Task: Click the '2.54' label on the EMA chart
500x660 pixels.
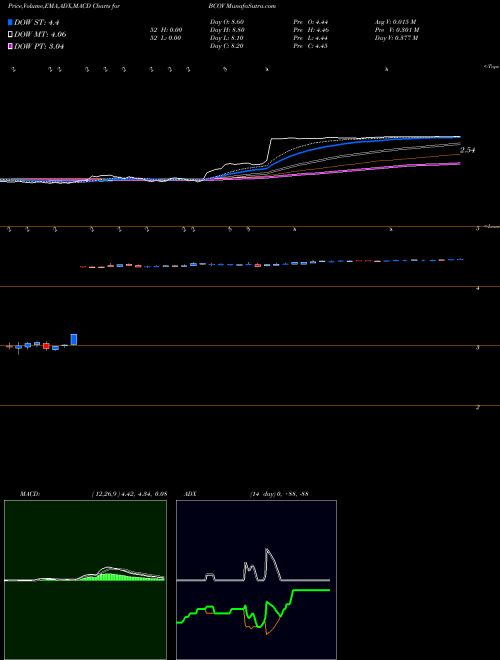Action: click(468, 150)
